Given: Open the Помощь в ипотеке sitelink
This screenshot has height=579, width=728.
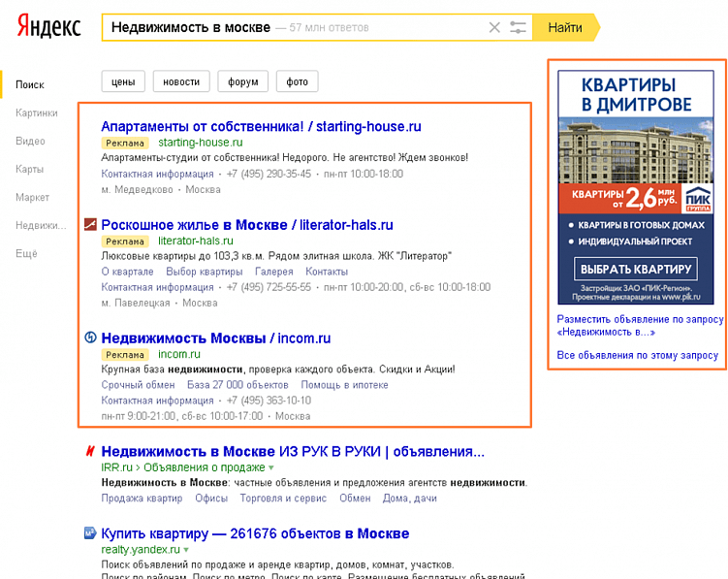Looking at the screenshot, I should pos(344,385).
